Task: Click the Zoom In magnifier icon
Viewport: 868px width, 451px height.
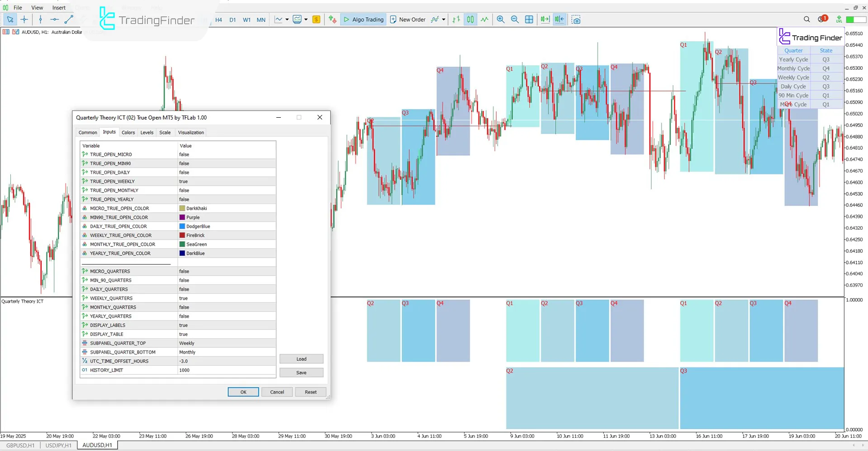Action: coord(500,19)
